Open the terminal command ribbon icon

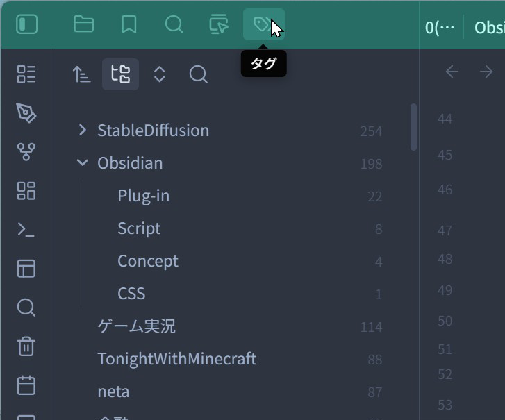[26, 230]
